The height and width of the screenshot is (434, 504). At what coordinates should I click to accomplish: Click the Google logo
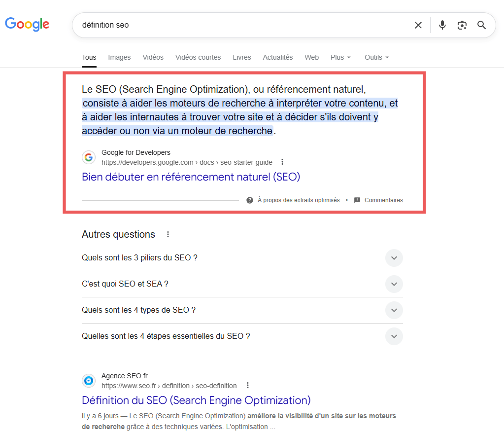27,24
